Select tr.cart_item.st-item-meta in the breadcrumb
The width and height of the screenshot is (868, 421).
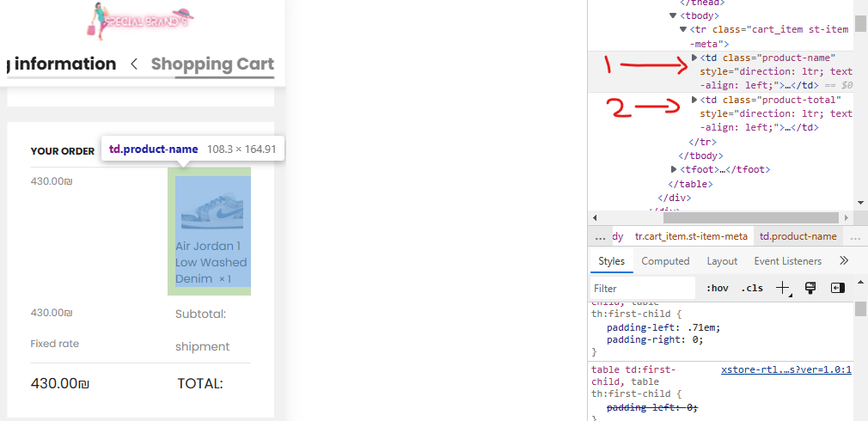691,236
